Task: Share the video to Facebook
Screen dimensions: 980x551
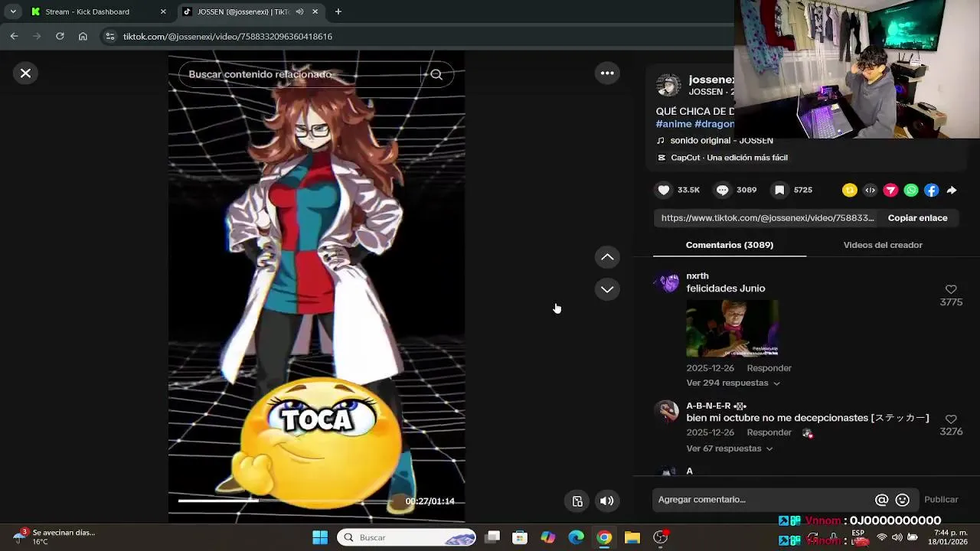Action: tap(931, 191)
